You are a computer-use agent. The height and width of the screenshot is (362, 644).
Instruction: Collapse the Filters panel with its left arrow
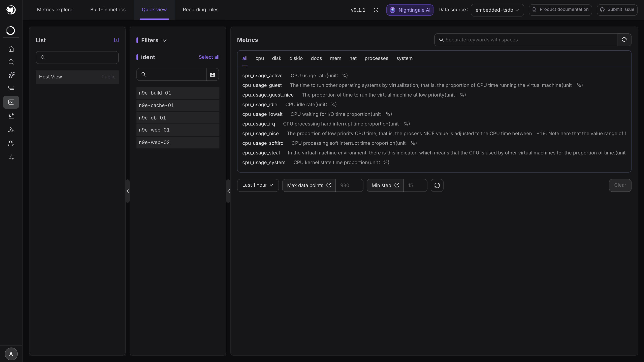(228, 191)
